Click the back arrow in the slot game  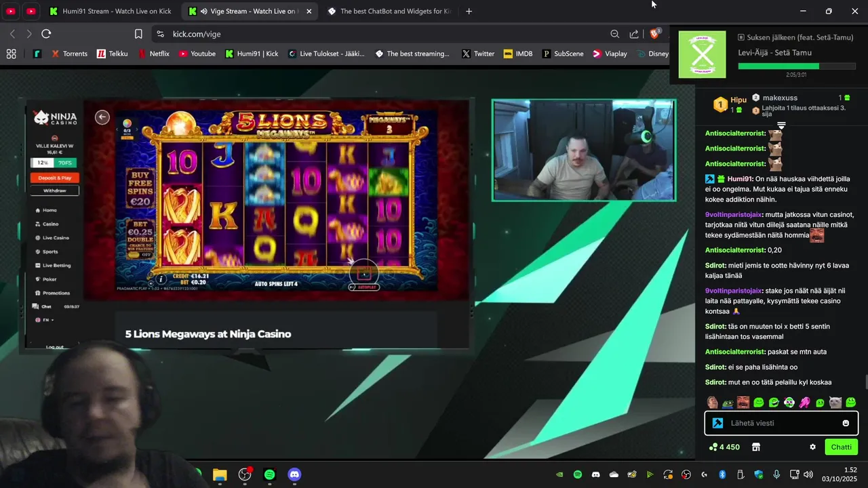pos(102,117)
